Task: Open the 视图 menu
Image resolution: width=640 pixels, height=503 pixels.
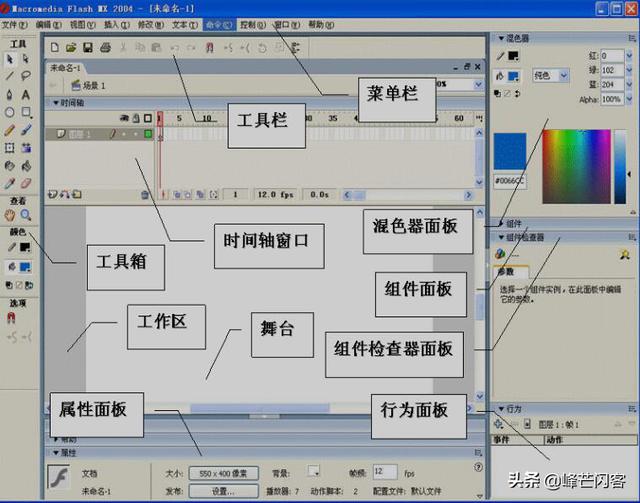Action: 83,25
